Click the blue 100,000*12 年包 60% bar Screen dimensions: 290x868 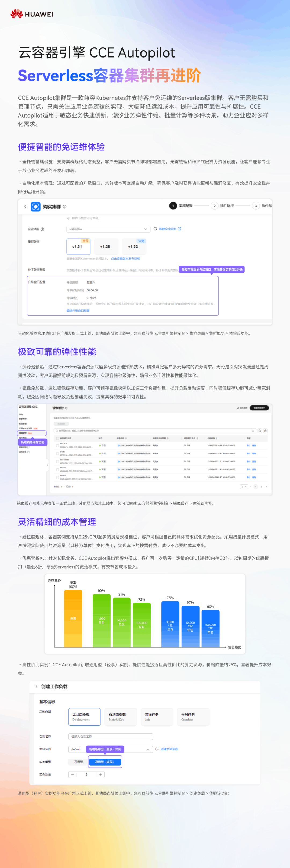[211, 628]
